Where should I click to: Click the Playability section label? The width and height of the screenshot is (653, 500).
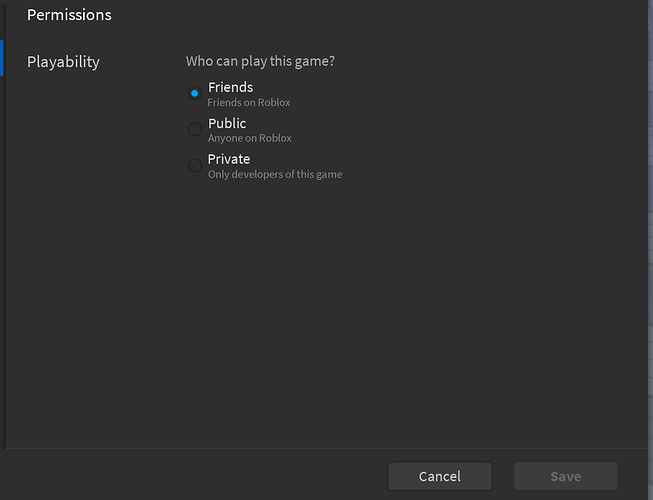(x=63, y=62)
